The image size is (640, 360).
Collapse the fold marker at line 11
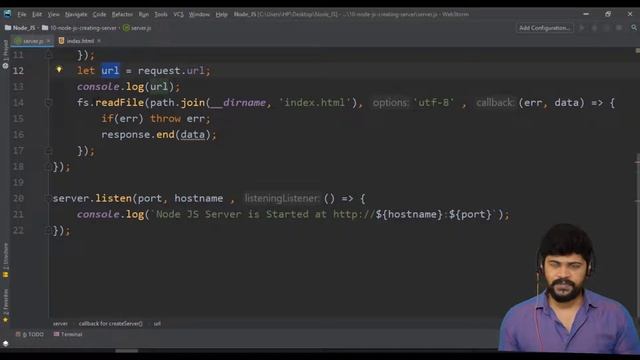(x=48, y=54)
